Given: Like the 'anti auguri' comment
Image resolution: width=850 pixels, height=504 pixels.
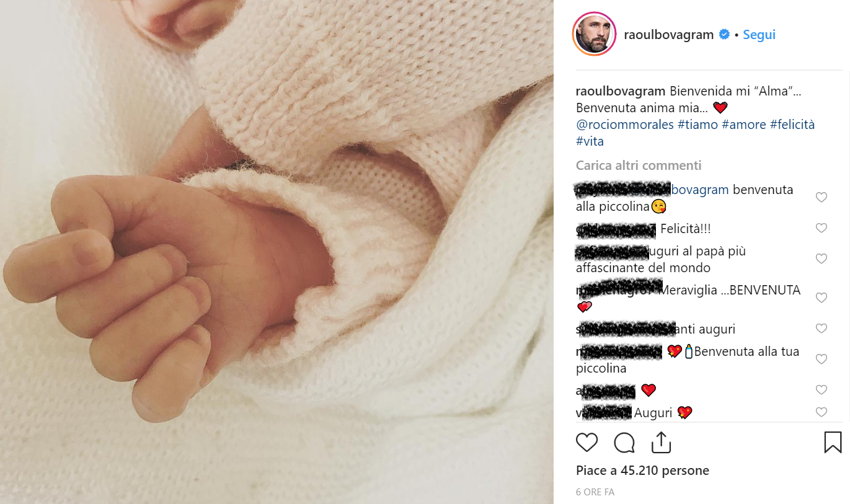Looking at the screenshot, I should 821,329.
